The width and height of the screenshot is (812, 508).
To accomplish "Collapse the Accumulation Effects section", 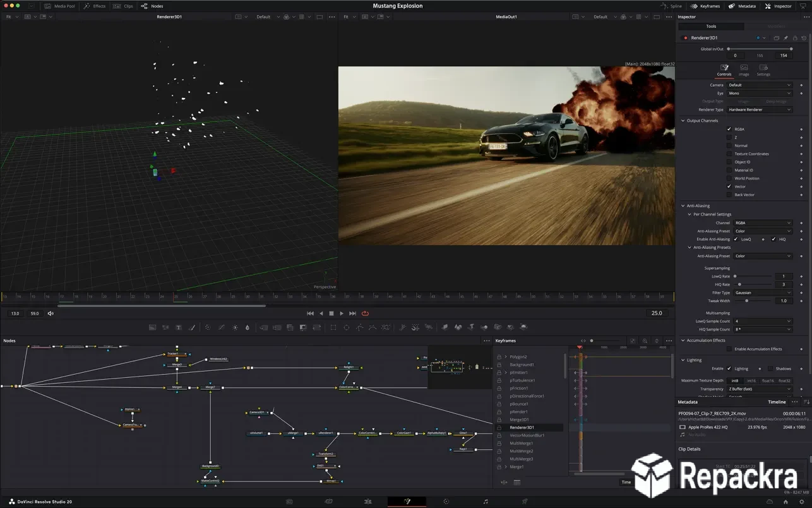I will 683,341.
